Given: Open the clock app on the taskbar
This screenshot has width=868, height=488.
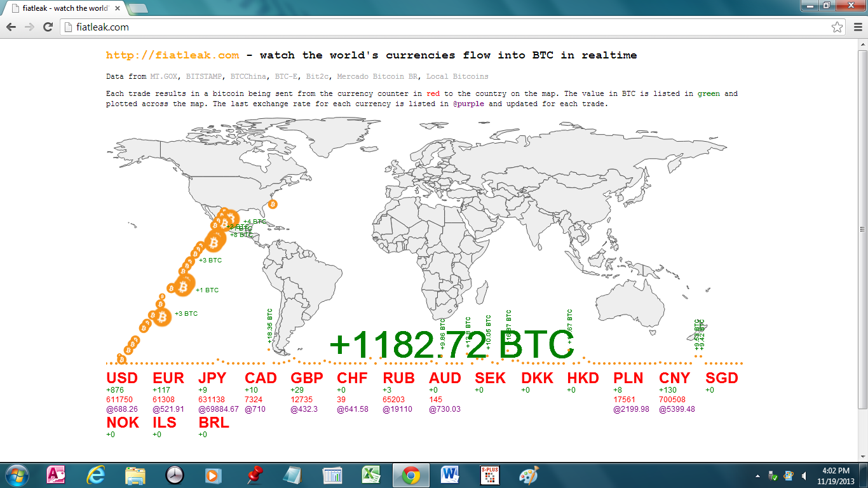Looking at the screenshot, I should coord(175,475).
